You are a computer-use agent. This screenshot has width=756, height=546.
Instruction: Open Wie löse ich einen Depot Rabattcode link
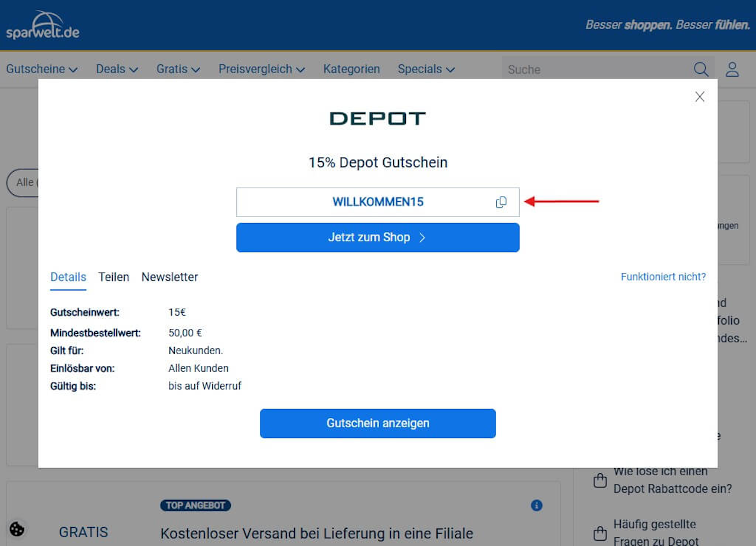pyautogui.click(x=673, y=480)
